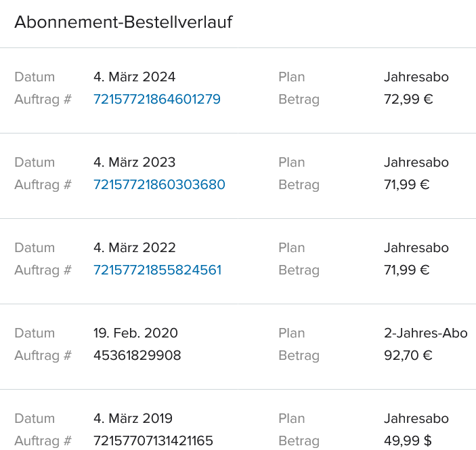476x450 pixels.
Task: Open order link 7215772185582 4561
Action: 158,270
